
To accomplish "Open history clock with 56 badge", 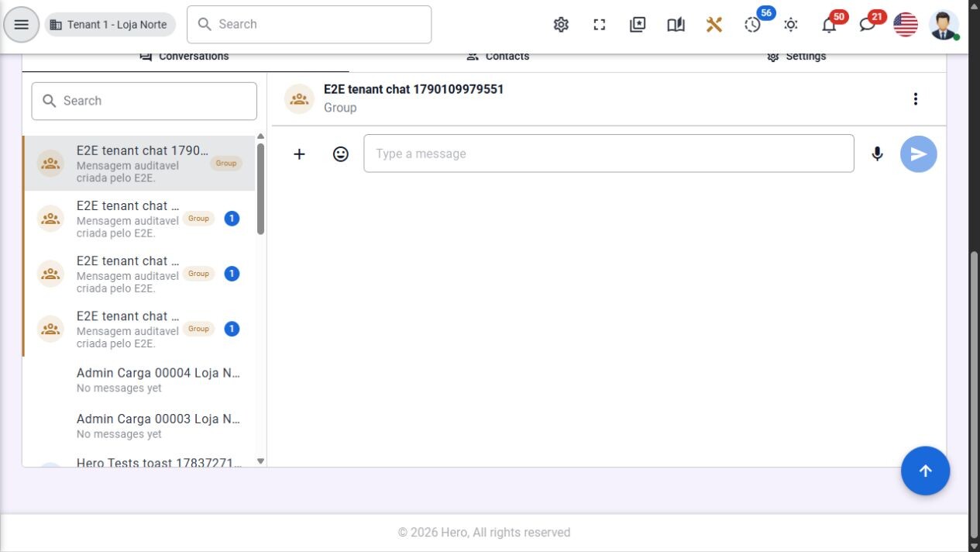I will point(753,25).
